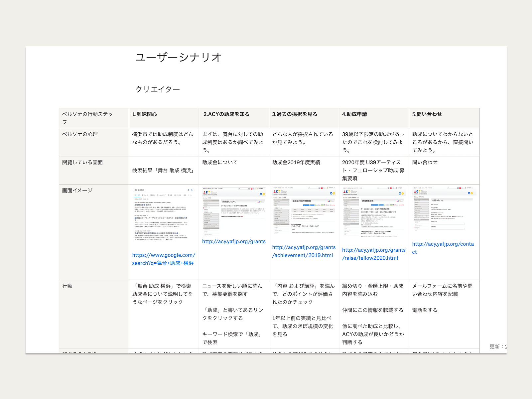Screen dimensions: 532x399
Task: Select the ユーザーシナリオ title text
Action: tap(179, 57)
